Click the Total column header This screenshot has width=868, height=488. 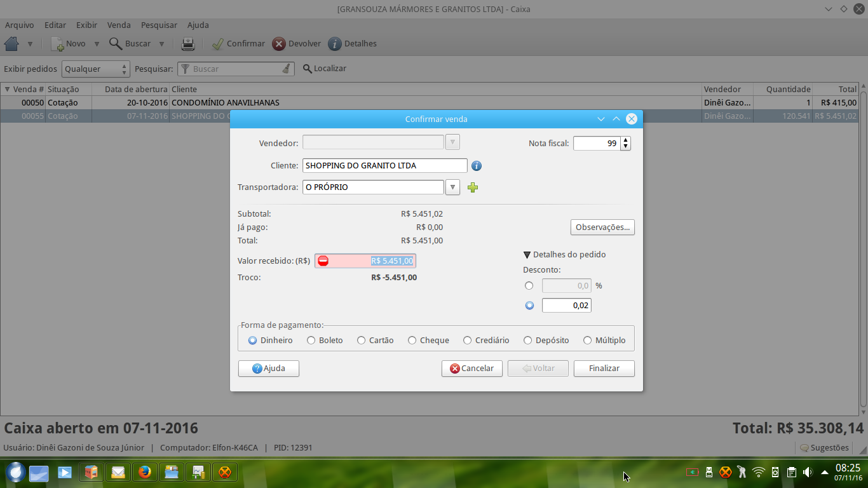[x=836, y=89]
